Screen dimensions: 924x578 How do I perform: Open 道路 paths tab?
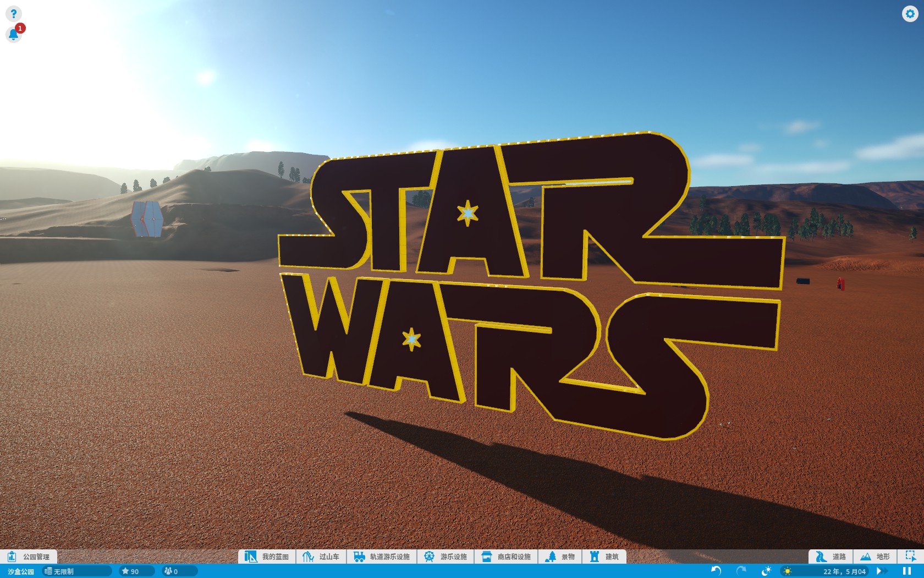[x=831, y=557]
